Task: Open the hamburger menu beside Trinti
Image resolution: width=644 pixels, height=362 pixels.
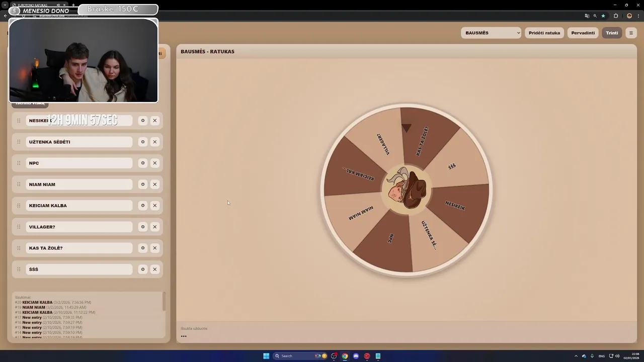Action: click(x=631, y=33)
